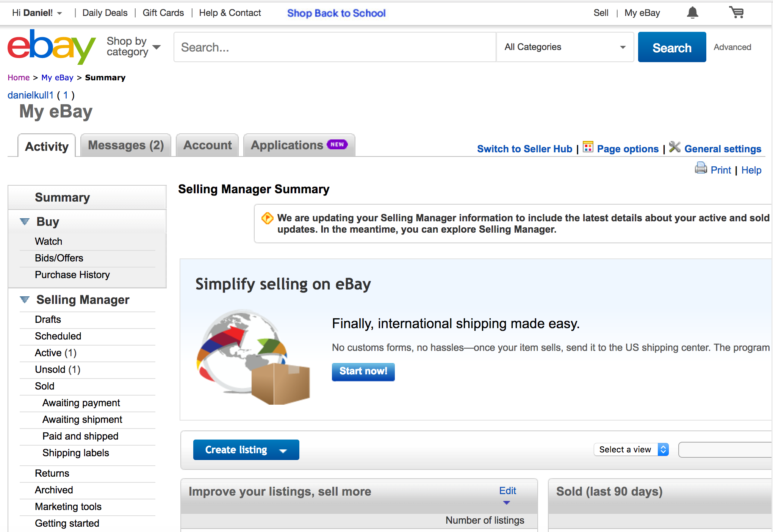Open Page options via its grid icon
Viewport: 773px width, 532px height.
click(x=588, y=147)
